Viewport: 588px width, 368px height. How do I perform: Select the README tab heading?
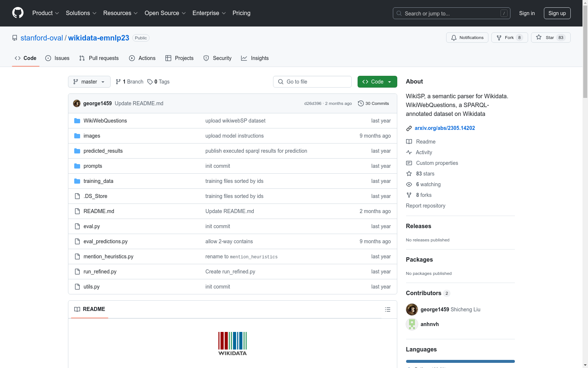(x=90, y=309)
